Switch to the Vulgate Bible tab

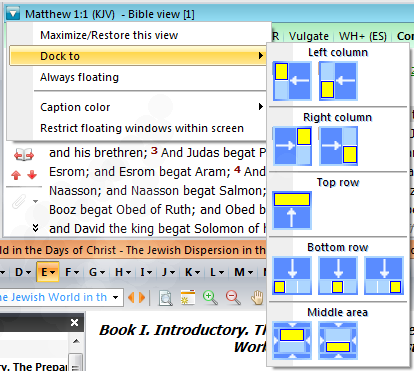(309, 36)
